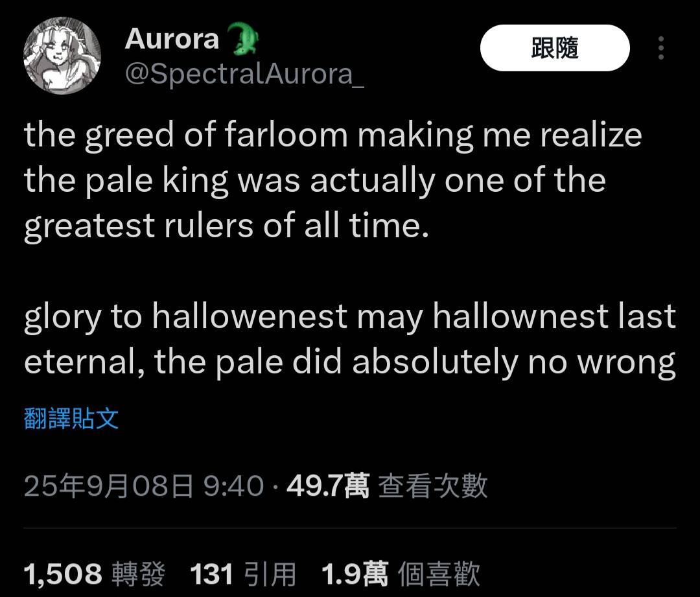Image resolution: width=700 pixels, height=597 pixels.
Task: Select the greed of farloom paragraph text
Action: tap(332, 180)
